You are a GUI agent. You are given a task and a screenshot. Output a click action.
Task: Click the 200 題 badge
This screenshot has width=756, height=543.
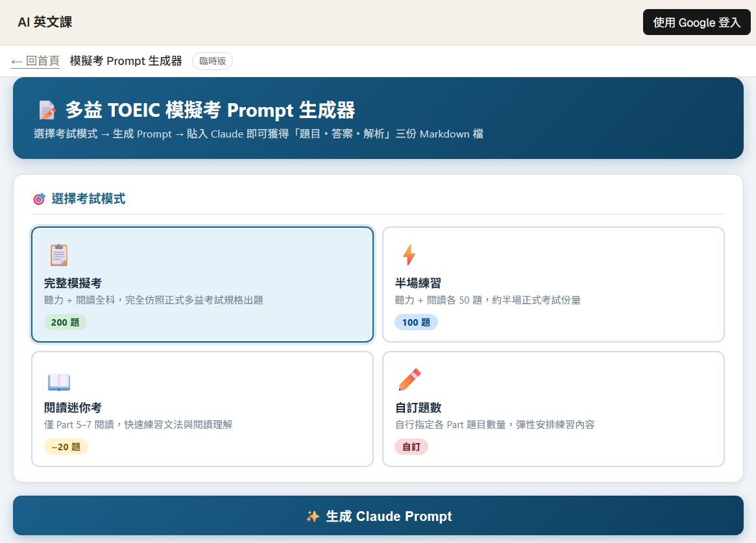click(65, 322)
